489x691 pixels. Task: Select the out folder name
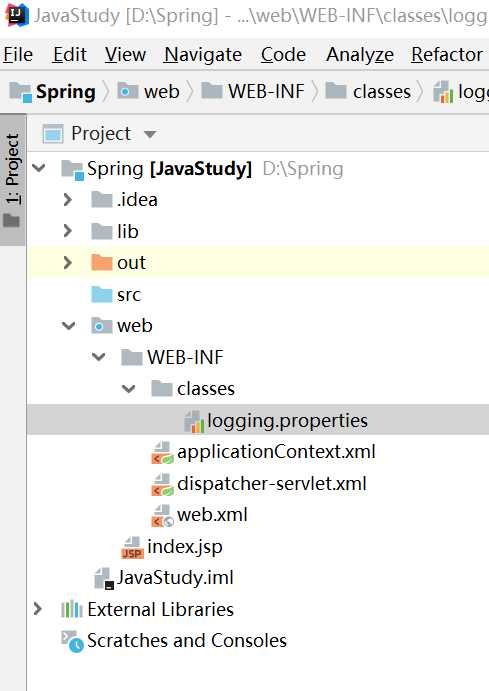tap(131, 263)
